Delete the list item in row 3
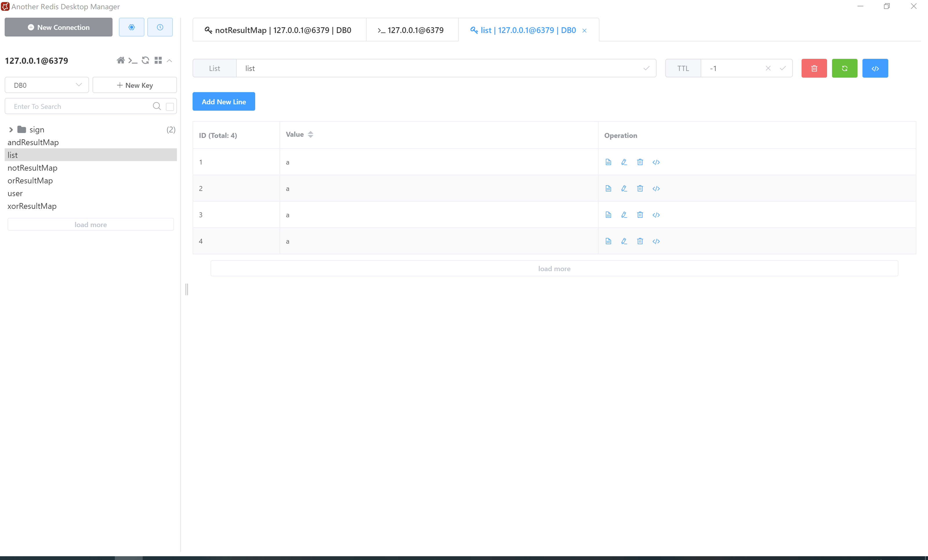928x560 pixels. pyautogui.click(x=640, y=214)
